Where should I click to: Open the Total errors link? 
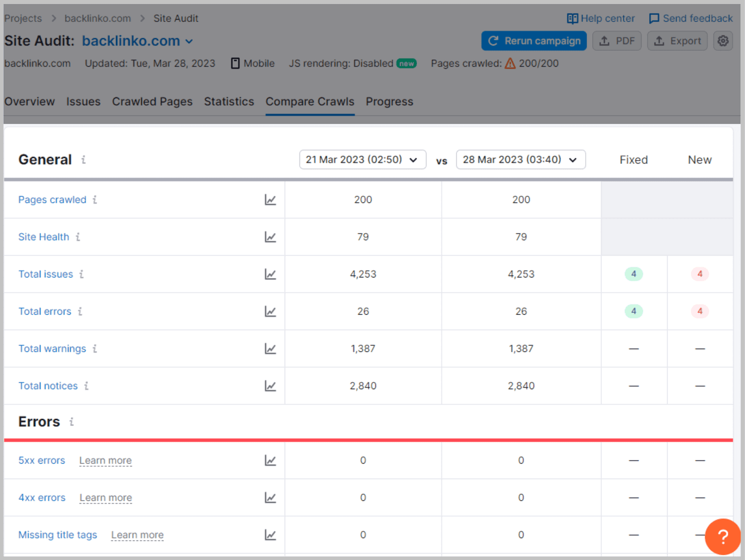pos(45,311)
